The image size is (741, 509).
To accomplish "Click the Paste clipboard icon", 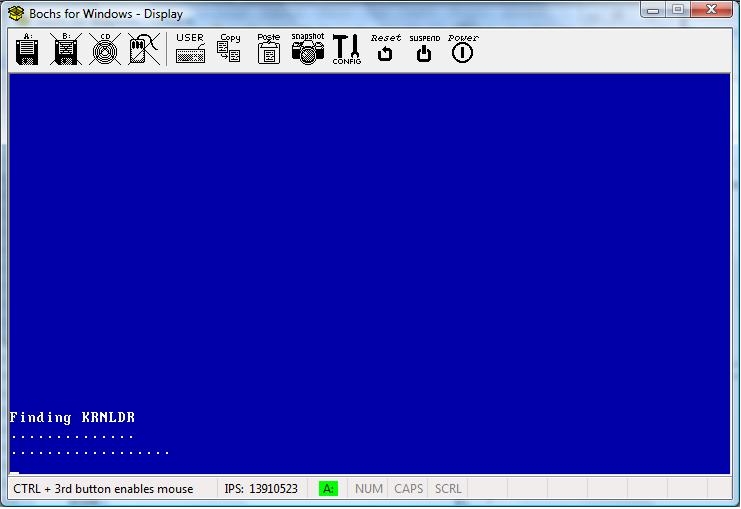I will point(269,48).
